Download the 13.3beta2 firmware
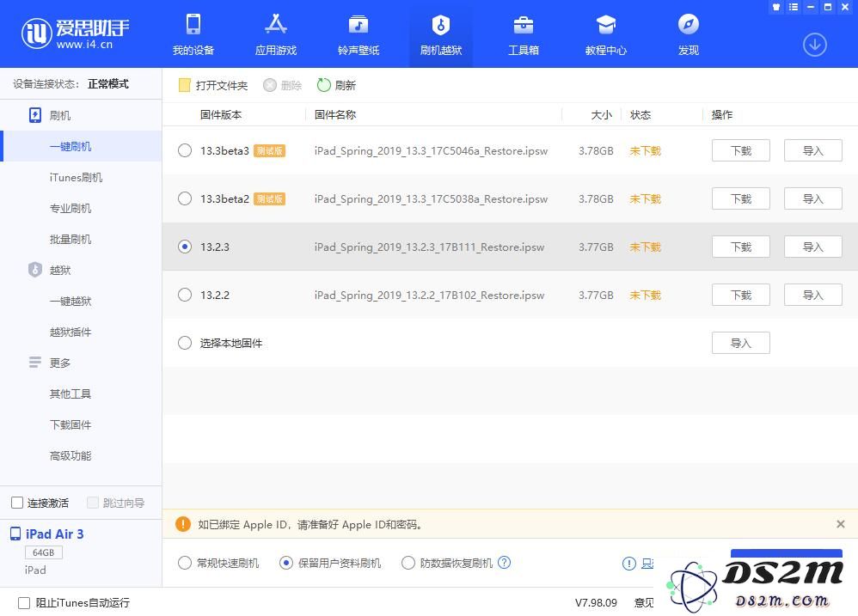Image resolution: width=858 pixels, height=616 pixels. tap(741, 198)
